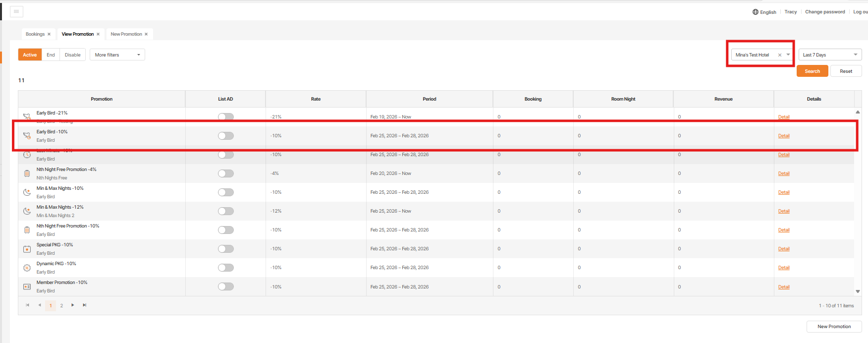Image resolution: width=868 pixels, height=343 pixels.
Task: Click the Room Night column header
Action: 623,99
